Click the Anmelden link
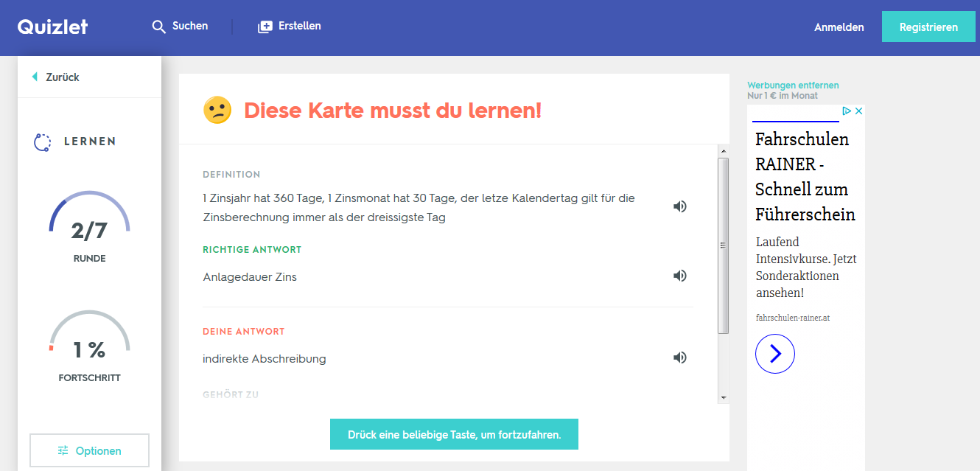The image size is (980, 471). (x=839, y=27)
